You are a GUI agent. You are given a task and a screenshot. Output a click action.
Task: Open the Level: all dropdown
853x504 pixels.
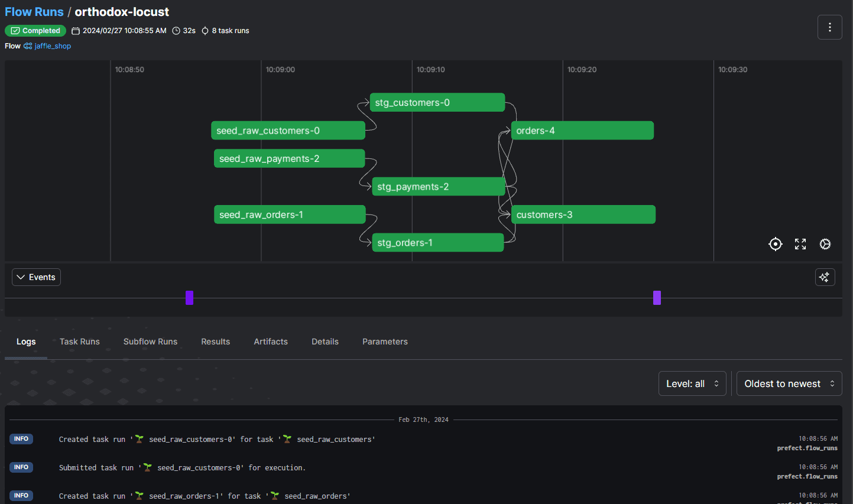(692, 384)
